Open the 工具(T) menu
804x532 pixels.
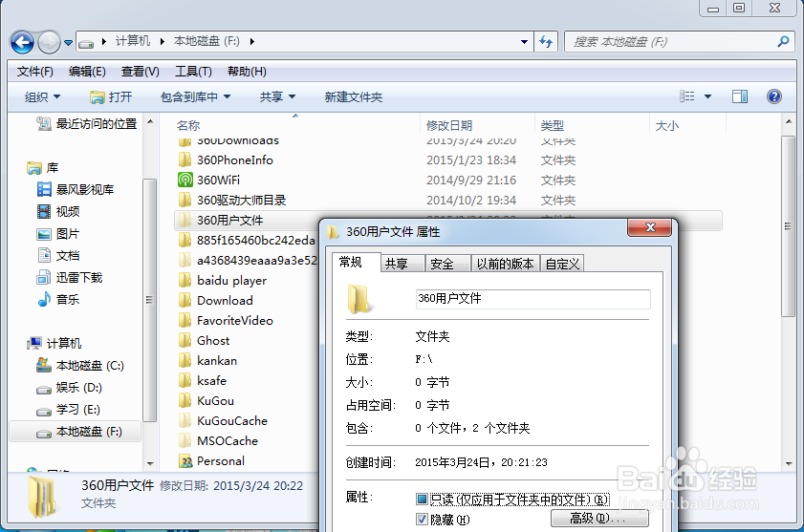[x=193, y=72]
